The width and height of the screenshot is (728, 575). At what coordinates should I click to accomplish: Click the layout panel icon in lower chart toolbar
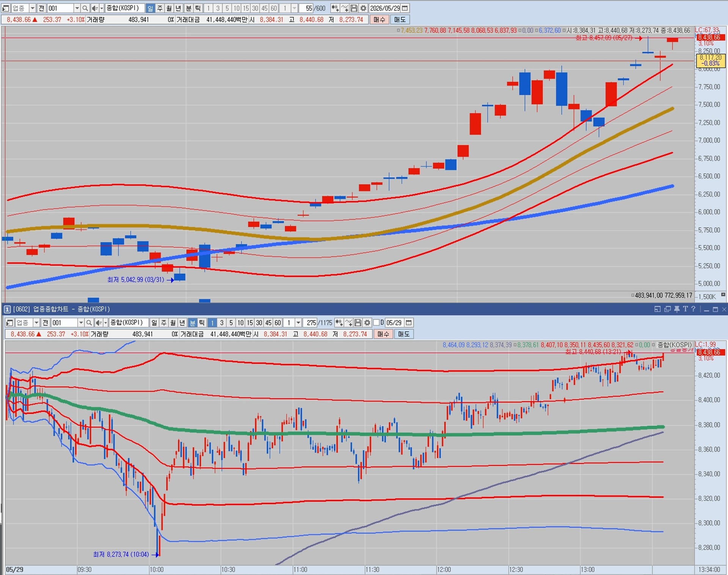tap(10, 323)
